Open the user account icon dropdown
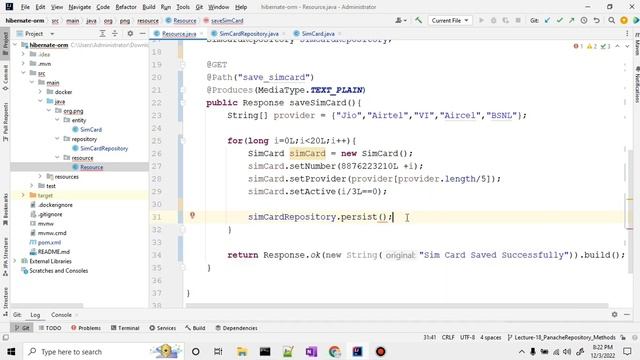This screenshot has width=640, height=360. click(400, 20)
